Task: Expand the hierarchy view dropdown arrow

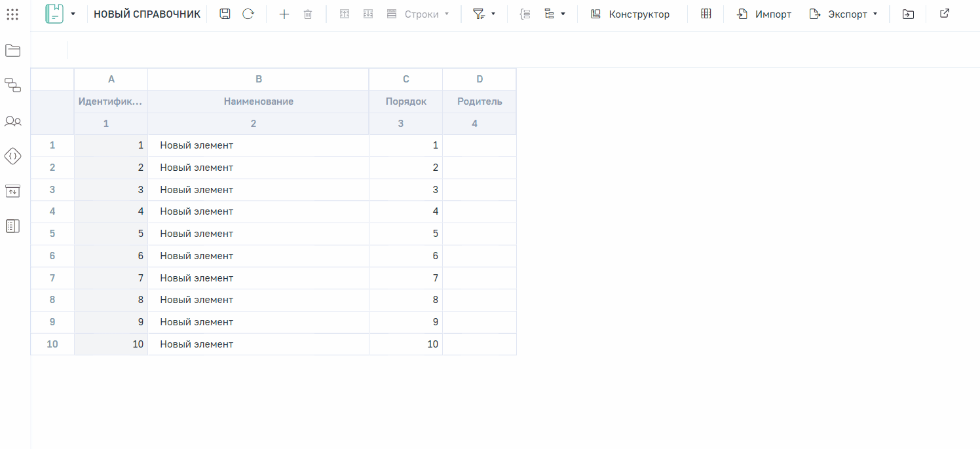Action: point(563,14)
